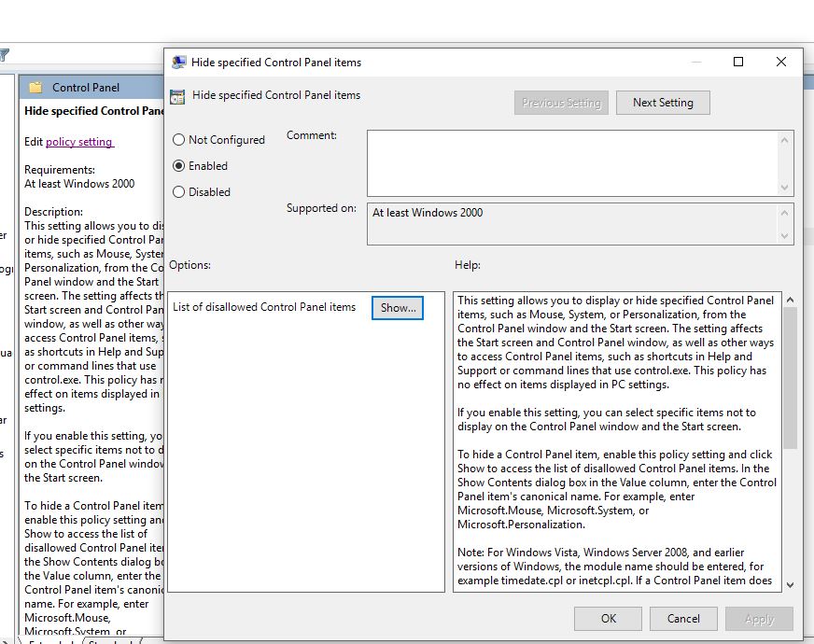Click the Comment box scroll-up arrow
This screenshot has height=644, width=814.
coord(785,142)
